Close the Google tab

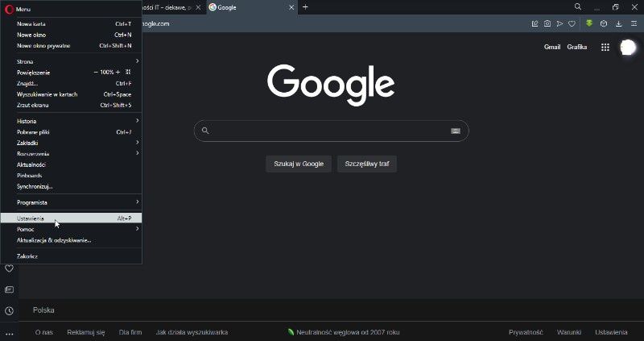(x=291, y=7)
